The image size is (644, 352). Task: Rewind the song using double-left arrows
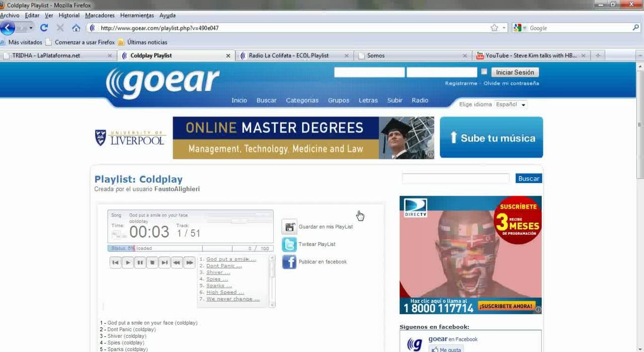[177, 262]
